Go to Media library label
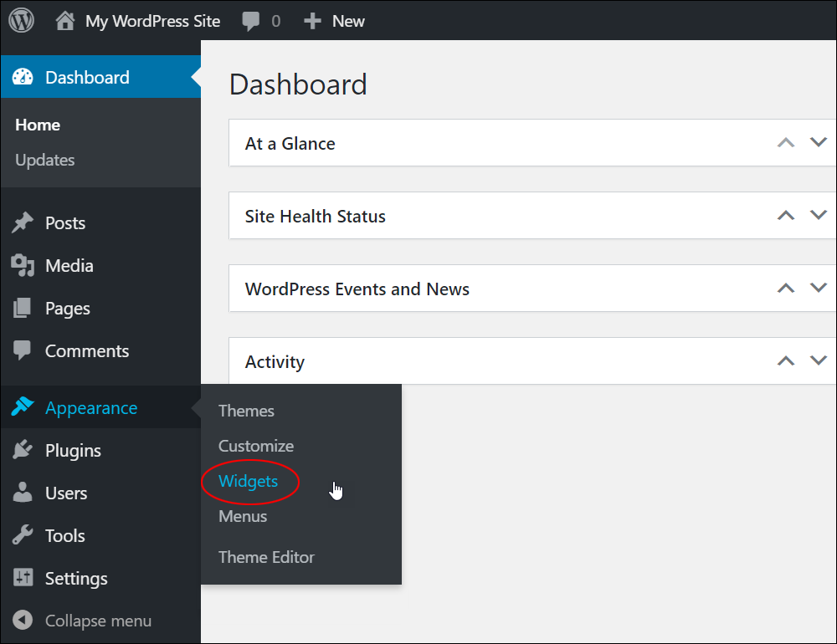837x644 pixels. click(69, 266)
